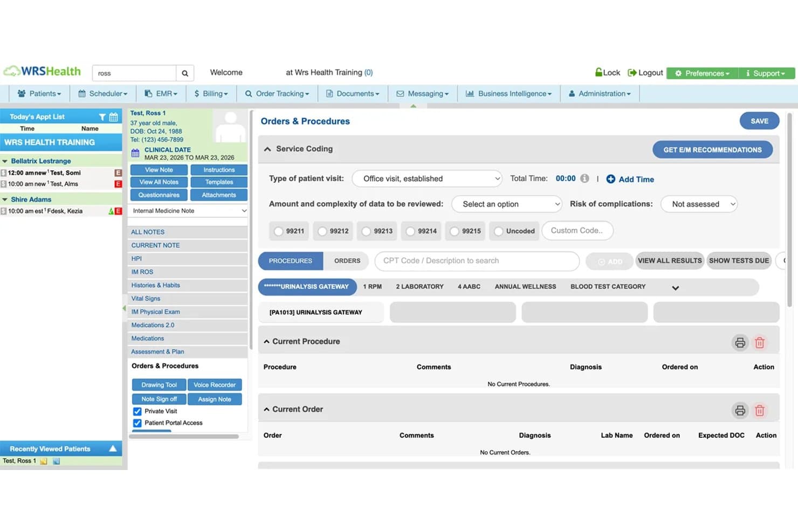798x532 pixels.
Task: Click the CPT Code search field
Action: pyautogui.click(x=477, y=261)
